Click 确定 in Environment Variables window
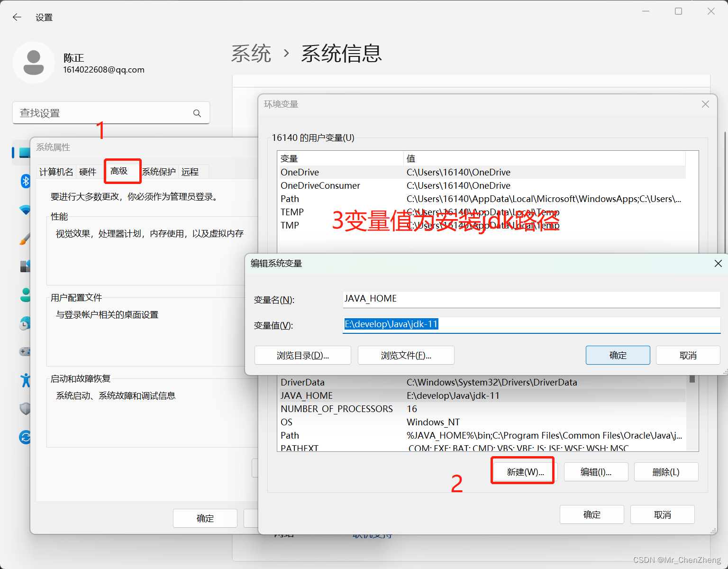The height and width of the screenshot is (569, 728). point(592,514)
